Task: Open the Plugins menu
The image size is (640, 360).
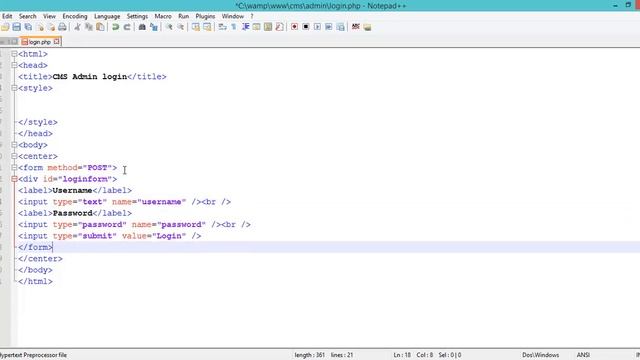Action: (x=205, y=16)
